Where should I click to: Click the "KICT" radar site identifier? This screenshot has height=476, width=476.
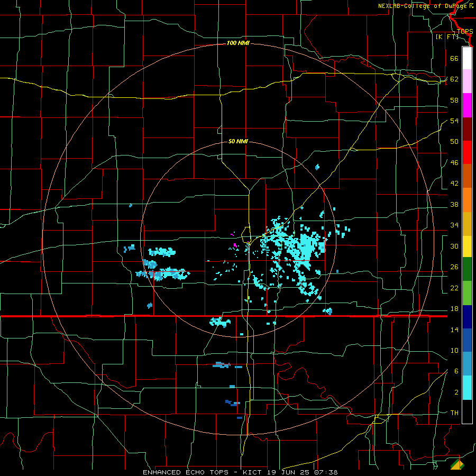tap(253, 472)
